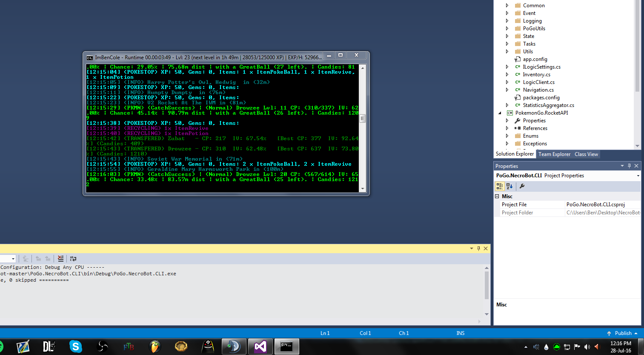Select the Utils folder
This screenshot has height=355, width=644.
[x=528, y=52]
